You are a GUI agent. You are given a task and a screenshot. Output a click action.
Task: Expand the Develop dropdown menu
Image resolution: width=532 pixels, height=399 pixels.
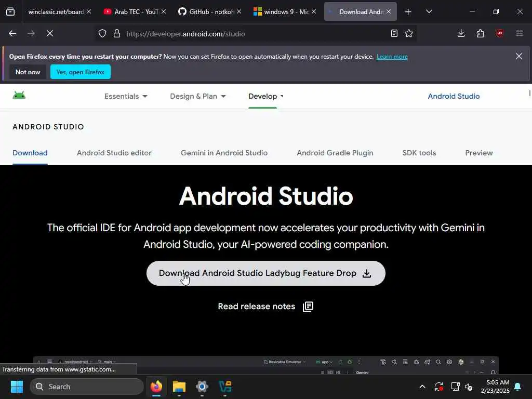click(265, 96)
